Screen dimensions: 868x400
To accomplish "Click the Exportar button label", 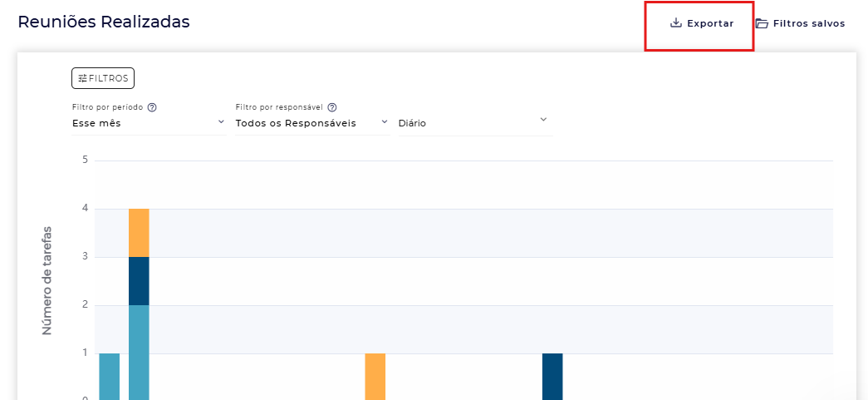I will (x=710, y=23).
